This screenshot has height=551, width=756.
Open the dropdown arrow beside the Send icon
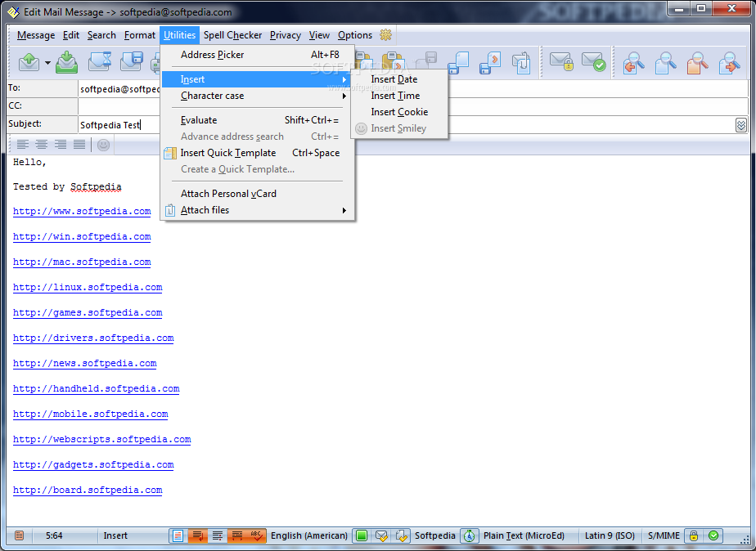click(47, 63)
